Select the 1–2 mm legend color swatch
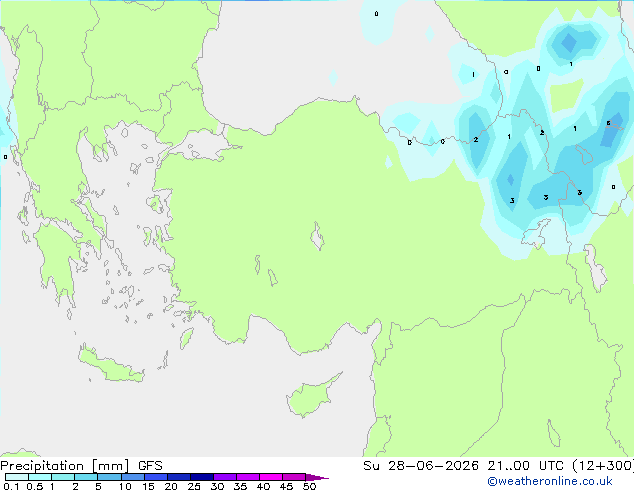 point(63,477)
